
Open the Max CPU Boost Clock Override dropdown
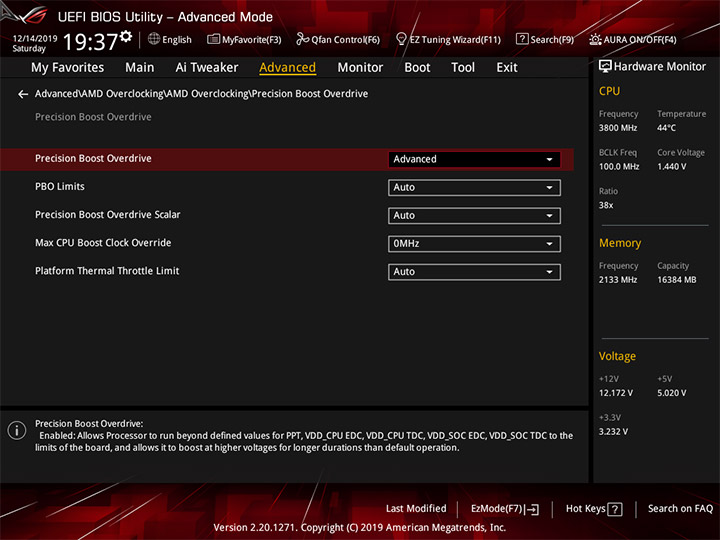[474, 244]
